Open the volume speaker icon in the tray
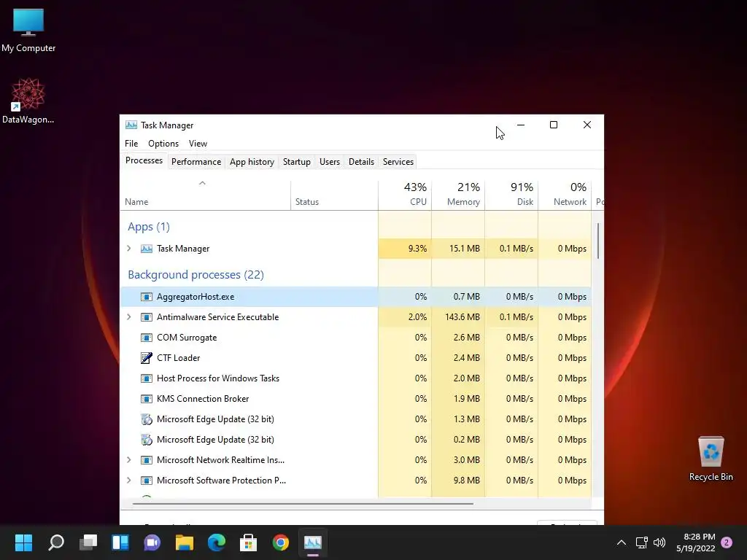This screenshot has width=747, height=560. (659, 542)
